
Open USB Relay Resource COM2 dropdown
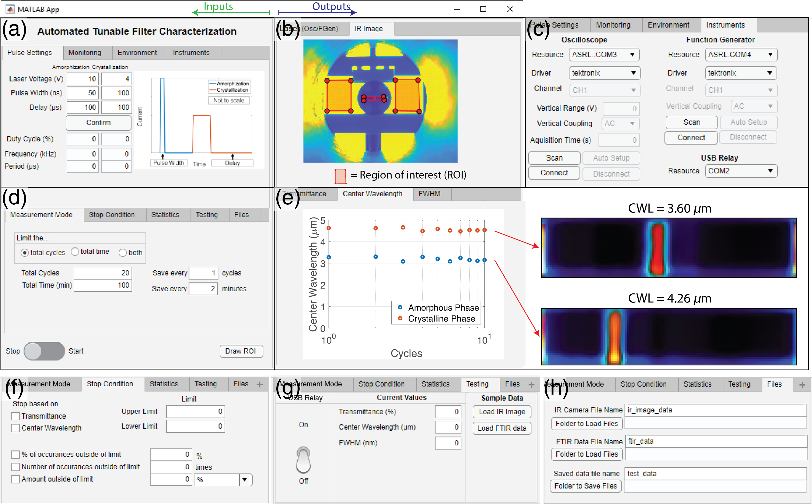pos(741,171)
